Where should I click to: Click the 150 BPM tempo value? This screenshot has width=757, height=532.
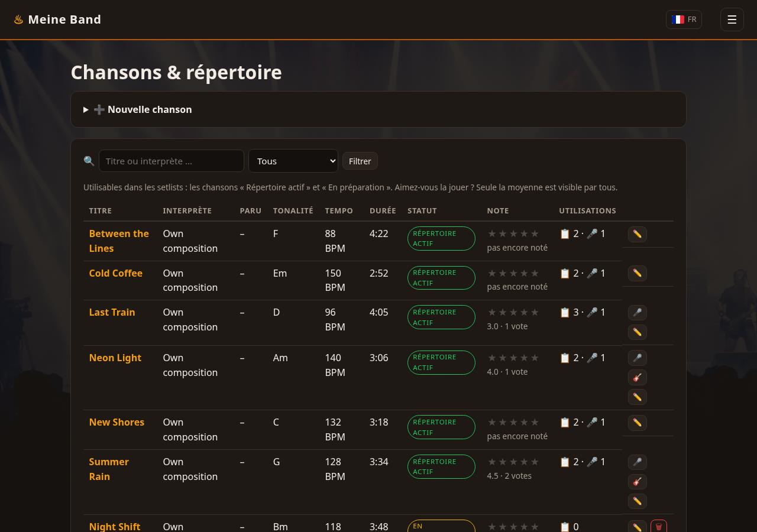click(x=335, y=280)
